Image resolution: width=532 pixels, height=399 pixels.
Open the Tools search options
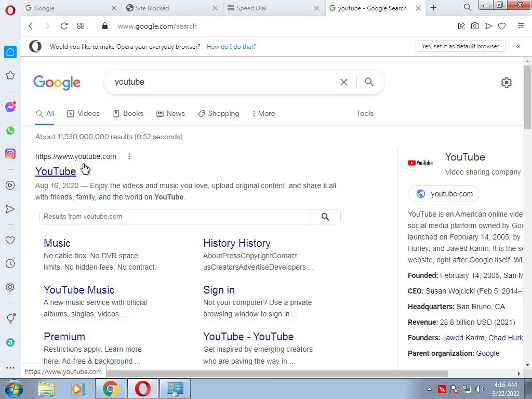click(365, 113)
